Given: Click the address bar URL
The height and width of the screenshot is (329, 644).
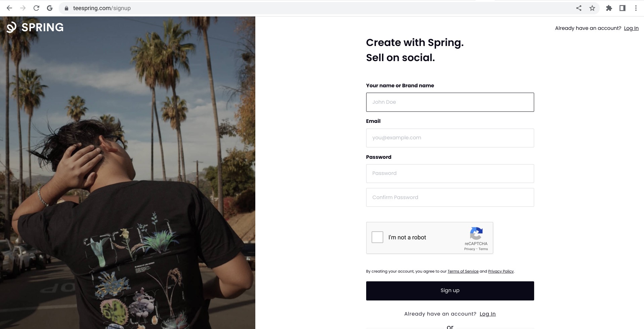Looking at the screenshot, I should (102, 8).
